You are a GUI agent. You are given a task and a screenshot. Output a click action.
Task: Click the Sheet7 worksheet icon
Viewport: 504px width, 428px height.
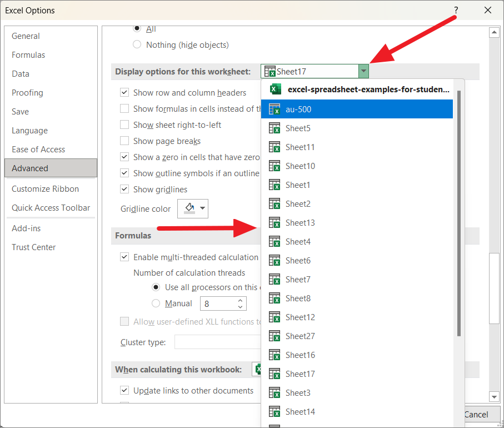tap(275, 280)
